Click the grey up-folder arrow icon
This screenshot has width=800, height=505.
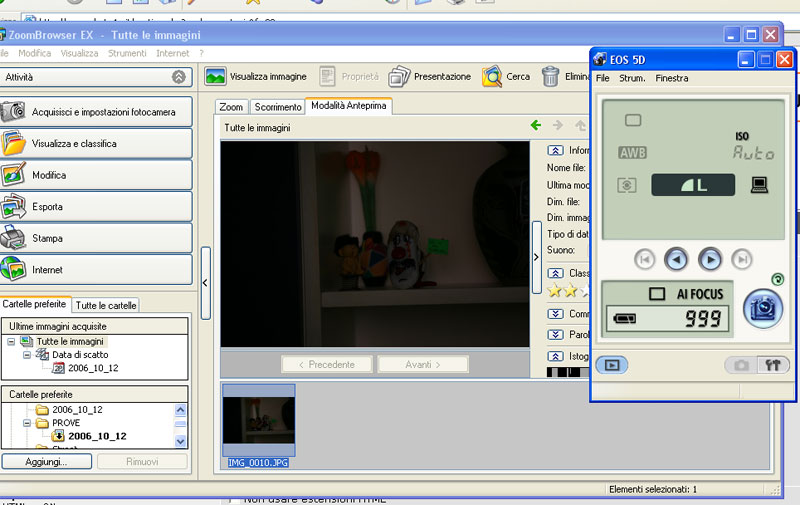tap(580, 125)
